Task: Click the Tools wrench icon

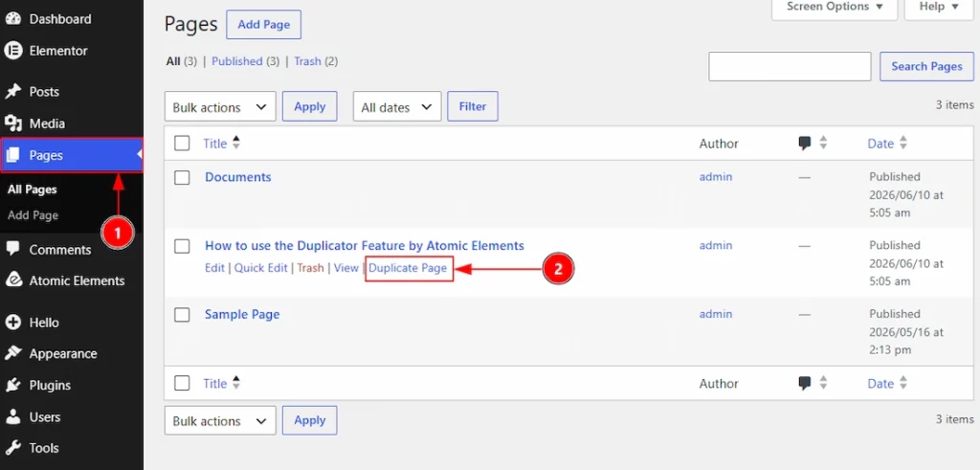Action: [x=13, y=448]
